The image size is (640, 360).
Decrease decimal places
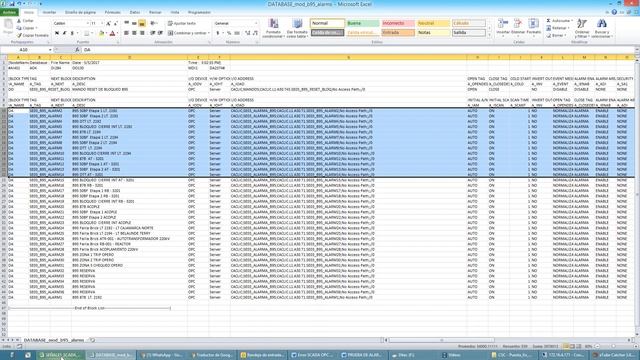255,33
